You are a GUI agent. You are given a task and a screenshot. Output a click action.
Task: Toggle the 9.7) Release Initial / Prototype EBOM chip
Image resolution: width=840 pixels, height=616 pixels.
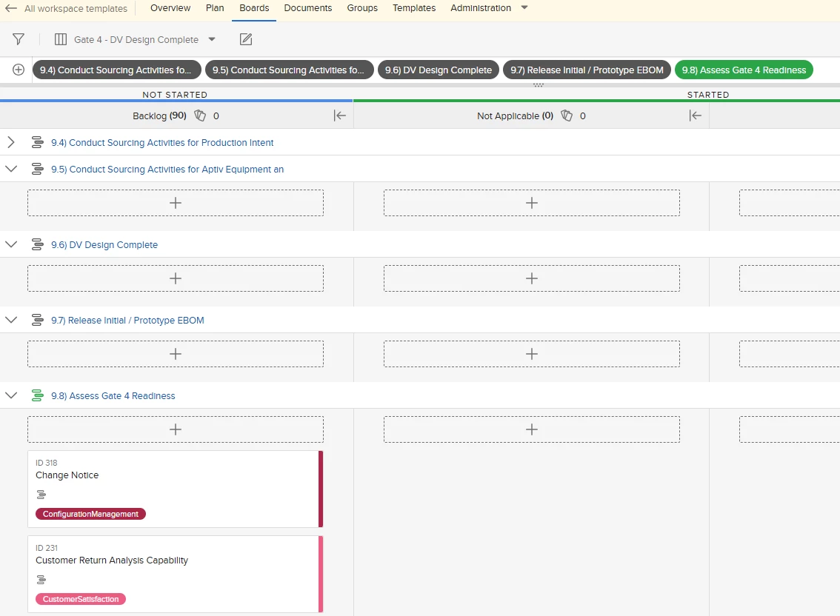tap(587, 70)
